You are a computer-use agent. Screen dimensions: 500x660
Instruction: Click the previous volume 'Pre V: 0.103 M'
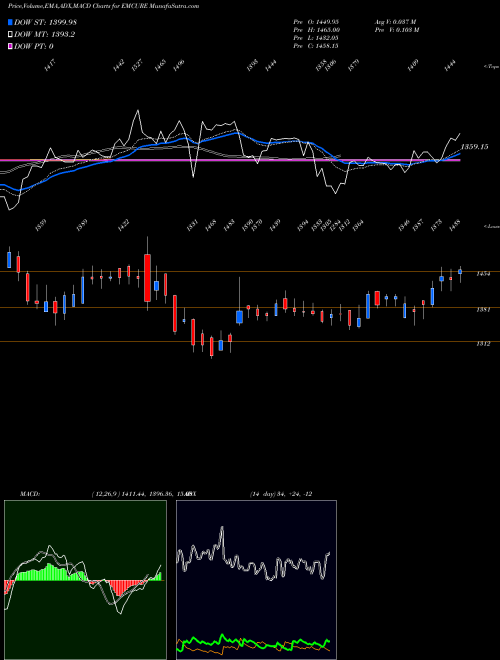click(x=396, y=29)
